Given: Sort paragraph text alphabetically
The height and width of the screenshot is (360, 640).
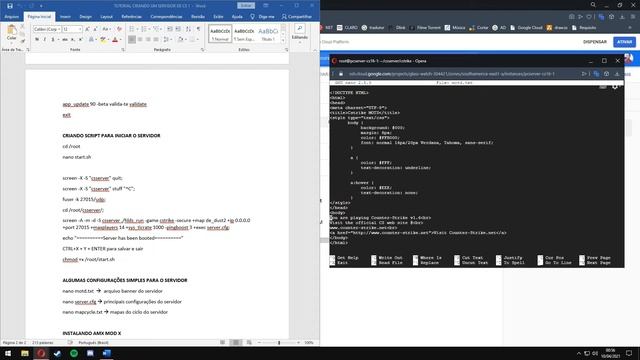Looking at the screenshot, I should click(188, 29).
